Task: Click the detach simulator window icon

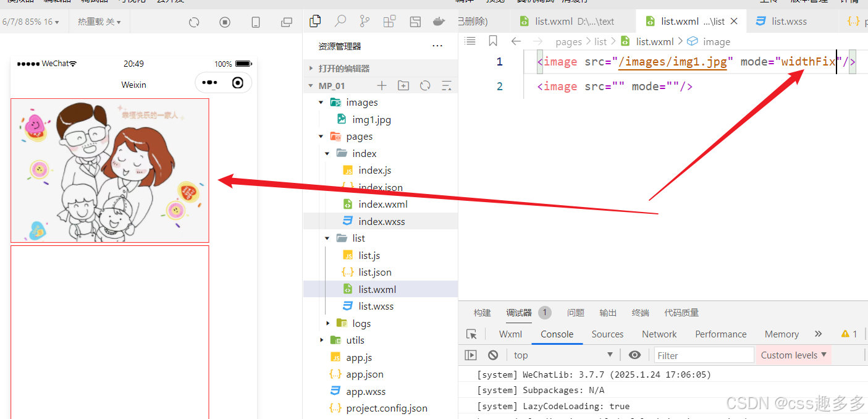Action: pos(287,22)
